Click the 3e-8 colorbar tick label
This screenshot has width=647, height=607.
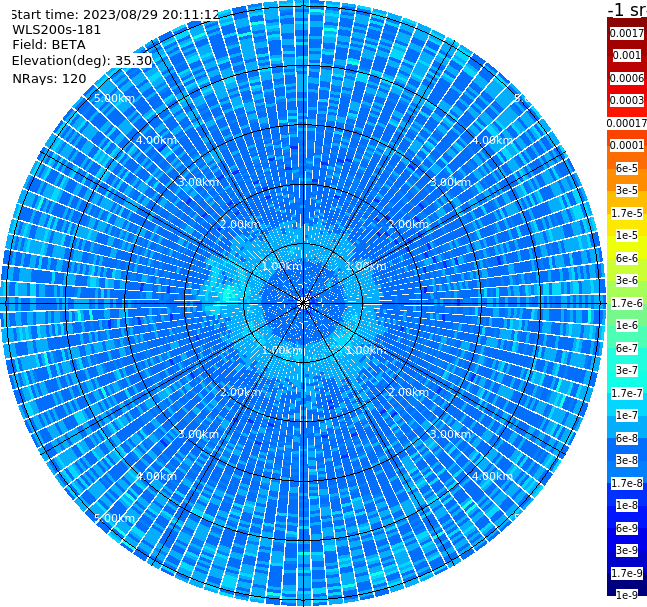point(627,460)
